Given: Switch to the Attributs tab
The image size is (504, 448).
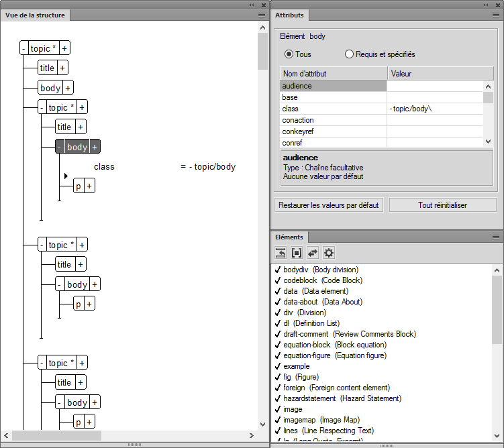Looking at the screenshot, I should 290,15.
